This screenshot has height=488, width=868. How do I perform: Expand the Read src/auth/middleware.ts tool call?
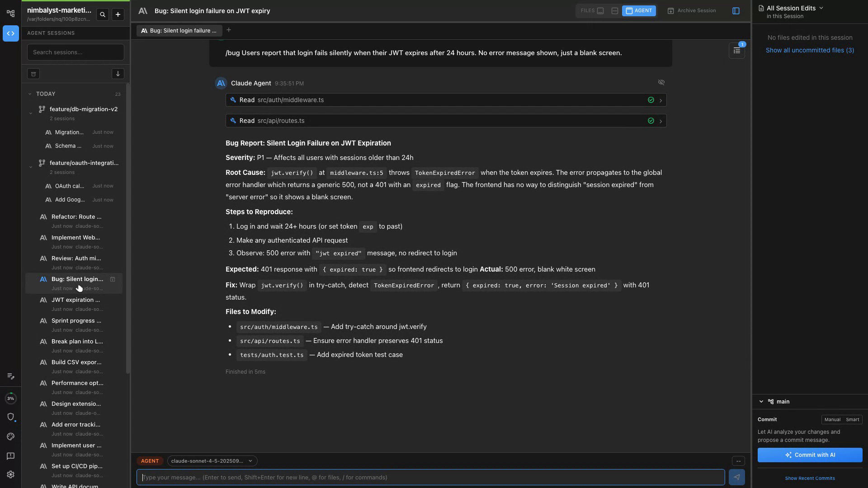point(660,100)
